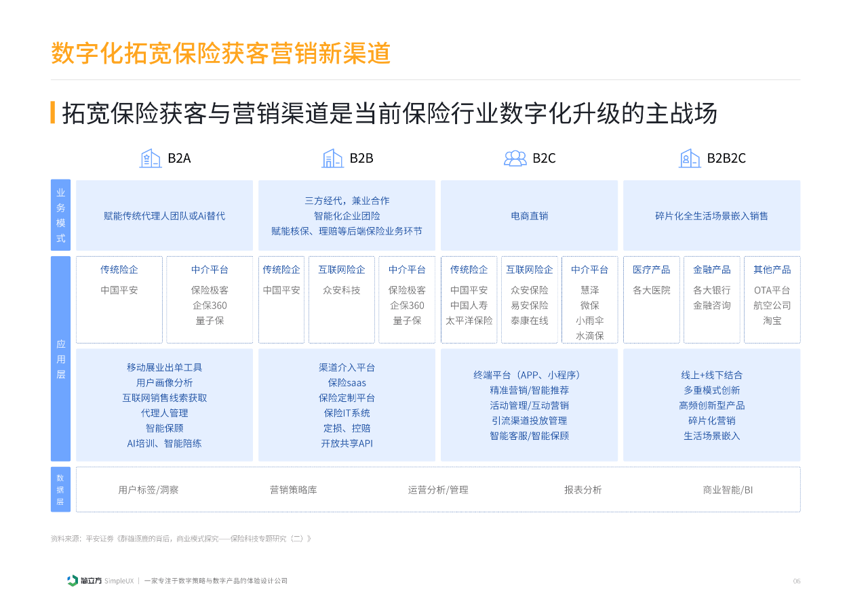Click the OTA平台 entry
The height and width of the screenshot is (614, 868).
(x=772, y=290)
